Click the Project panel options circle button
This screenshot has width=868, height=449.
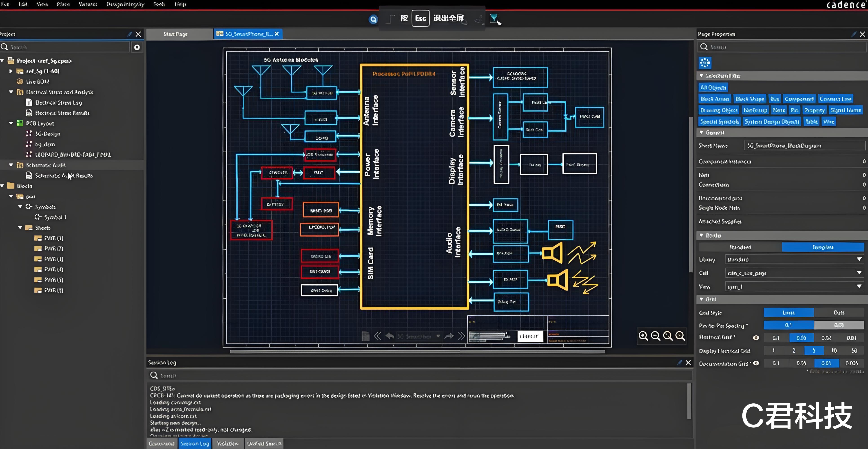pyautogui.click(x=137, y=48)
